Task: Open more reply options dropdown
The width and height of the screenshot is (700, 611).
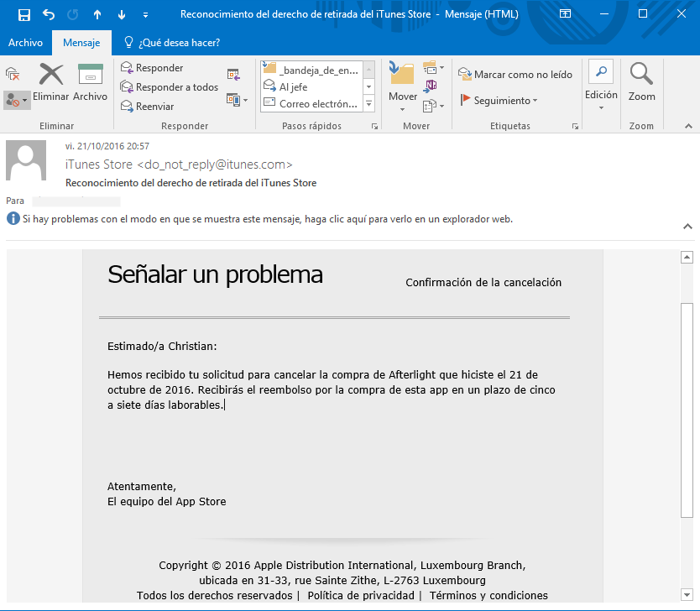Action: [x=237, y=100]
